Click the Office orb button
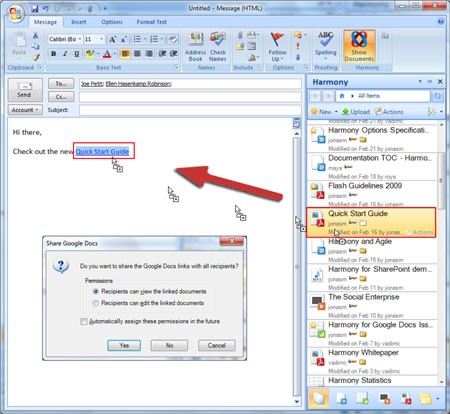450x414 pixels. click(16, 14)
